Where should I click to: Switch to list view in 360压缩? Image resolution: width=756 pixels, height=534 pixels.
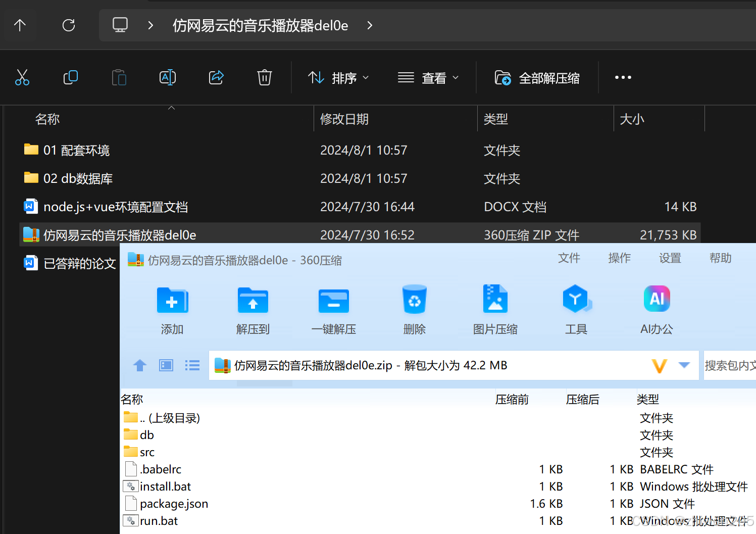(x=192, y=365)
